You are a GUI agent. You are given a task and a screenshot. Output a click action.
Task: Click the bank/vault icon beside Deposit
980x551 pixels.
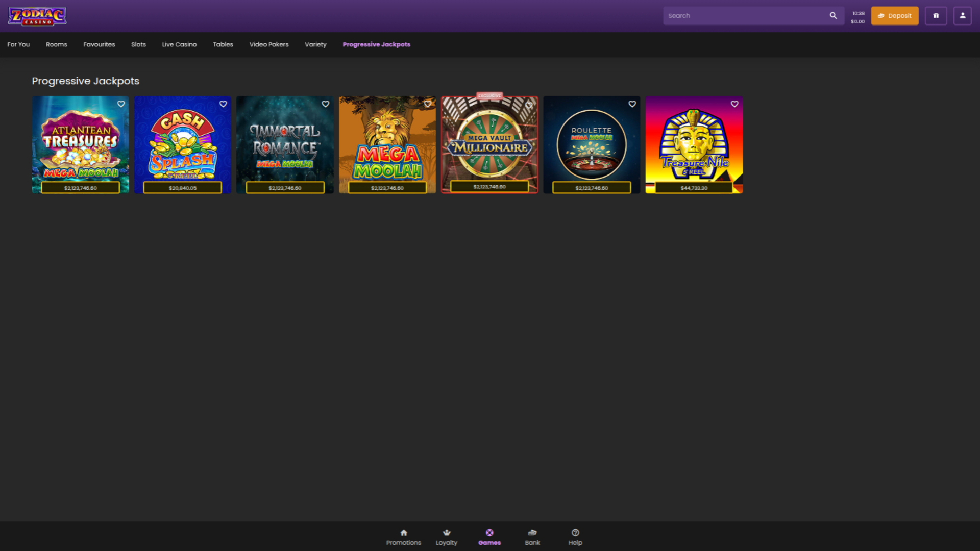(936, 15)
